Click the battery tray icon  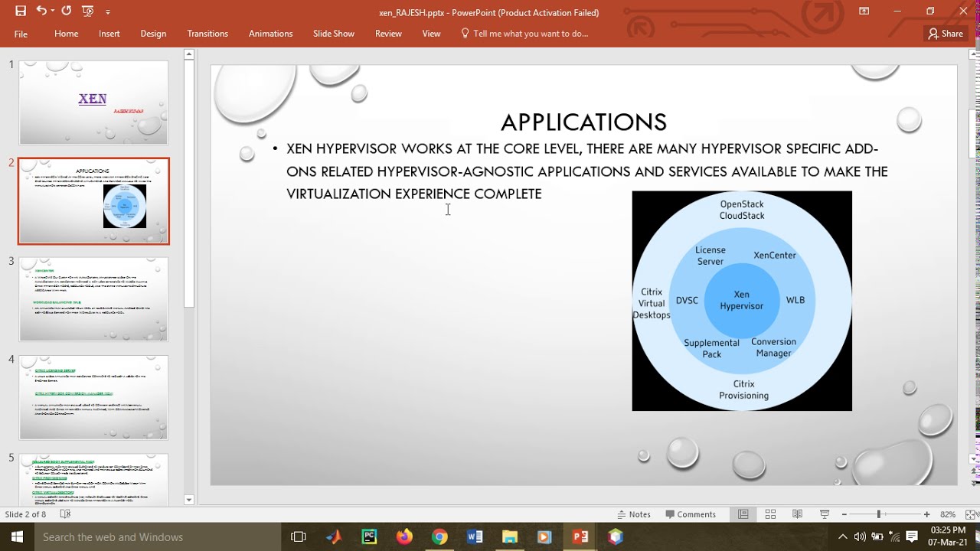(x=877, y=537)
